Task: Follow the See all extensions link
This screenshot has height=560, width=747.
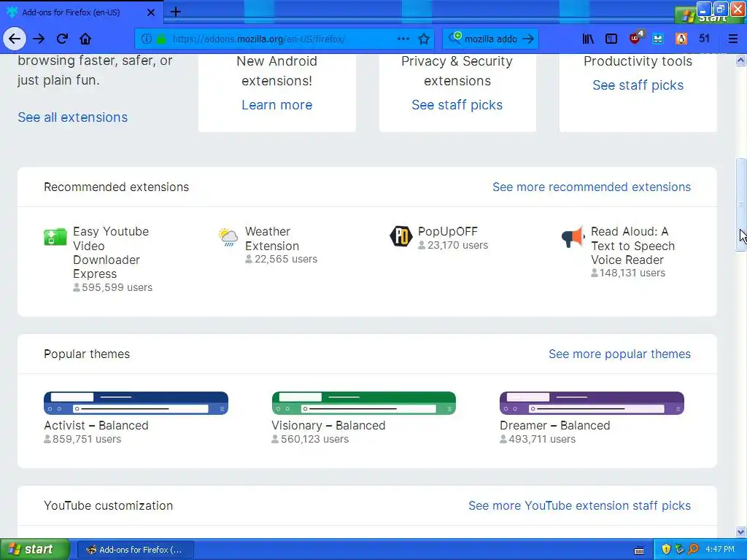Action: coord(72,117)
